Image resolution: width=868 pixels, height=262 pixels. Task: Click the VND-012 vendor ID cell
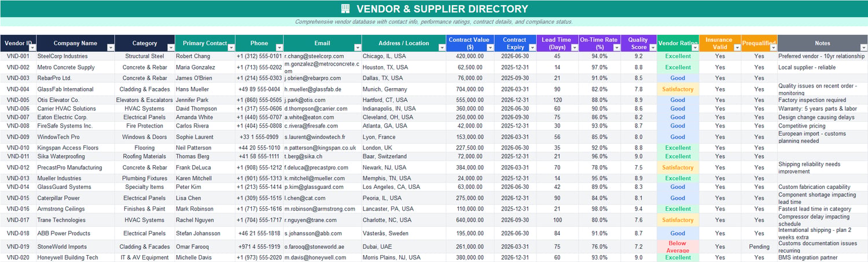tap(19, 168)
